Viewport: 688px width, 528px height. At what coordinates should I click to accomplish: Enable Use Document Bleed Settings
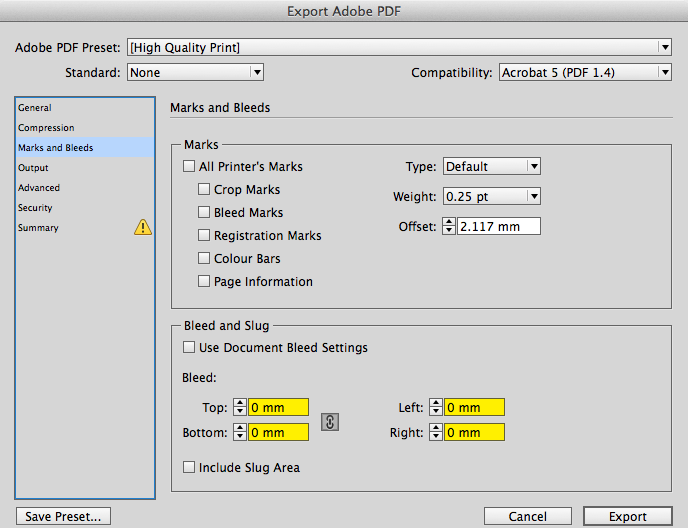189,348
